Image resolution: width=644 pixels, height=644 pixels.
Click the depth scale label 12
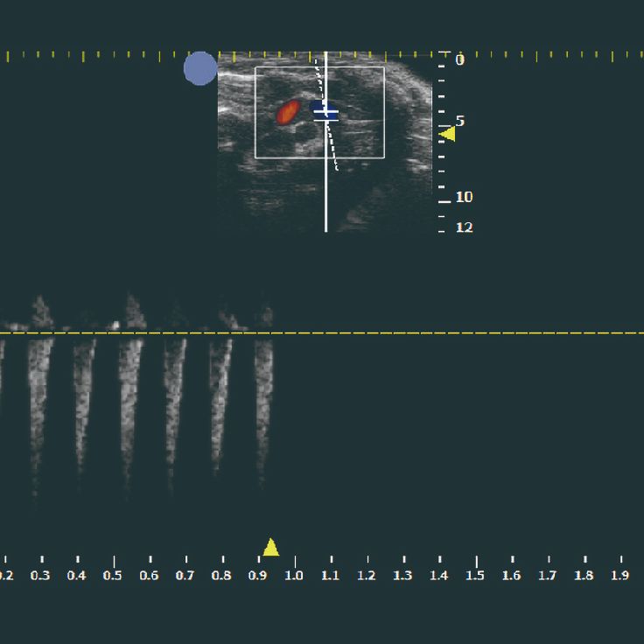click(x=464, y=227)
